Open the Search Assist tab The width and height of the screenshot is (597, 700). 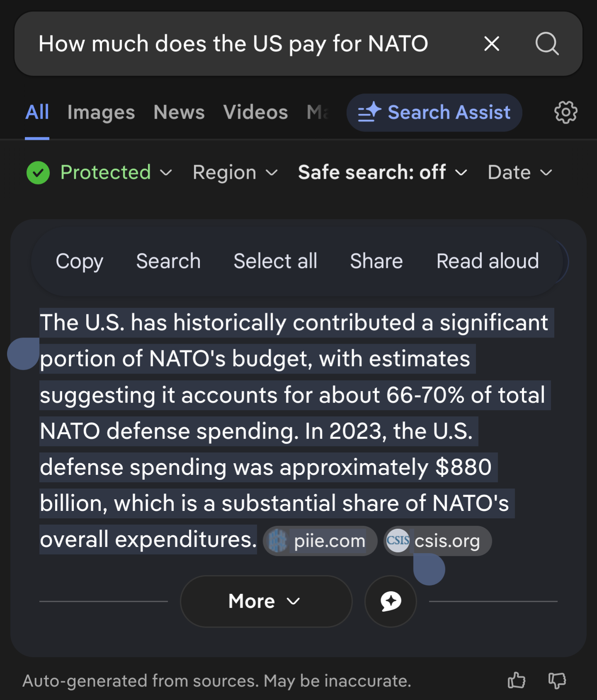(434, 112)
